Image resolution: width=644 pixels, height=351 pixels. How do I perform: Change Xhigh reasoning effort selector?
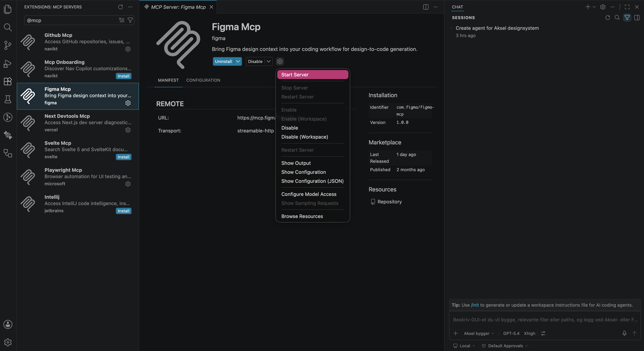529,333
